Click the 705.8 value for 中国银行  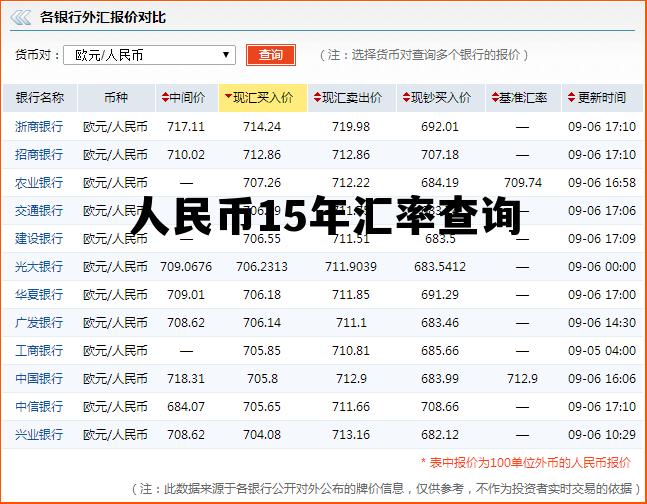(262, 379)
